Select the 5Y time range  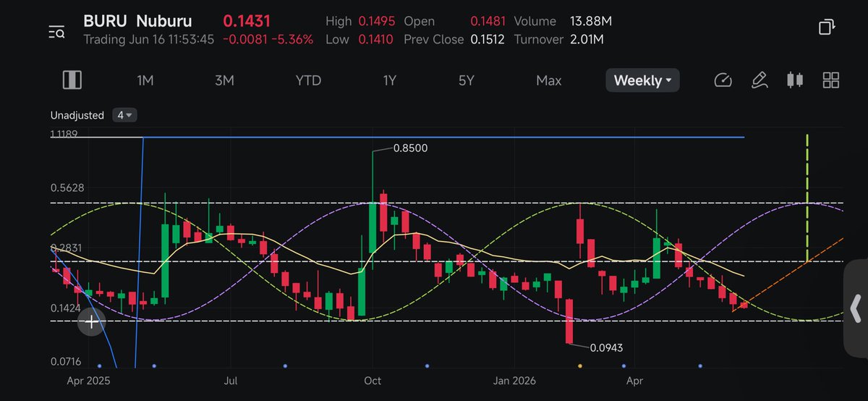(x=466, y=80)
